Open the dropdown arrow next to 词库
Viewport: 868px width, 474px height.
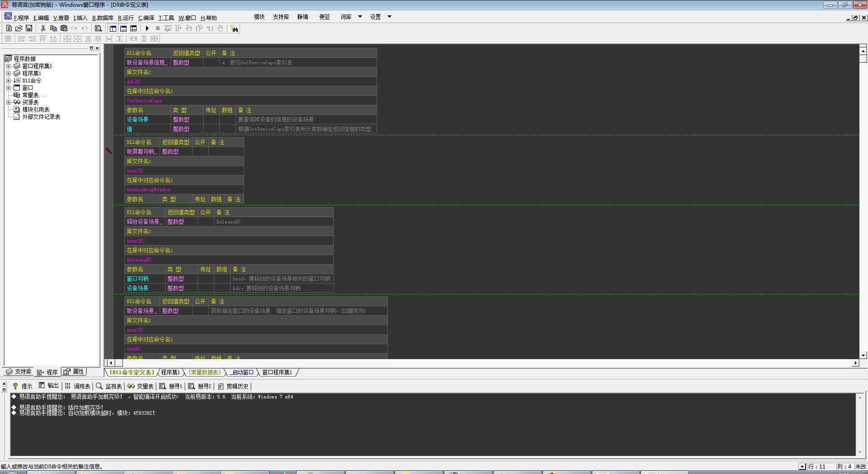click(x=360, y=17)
